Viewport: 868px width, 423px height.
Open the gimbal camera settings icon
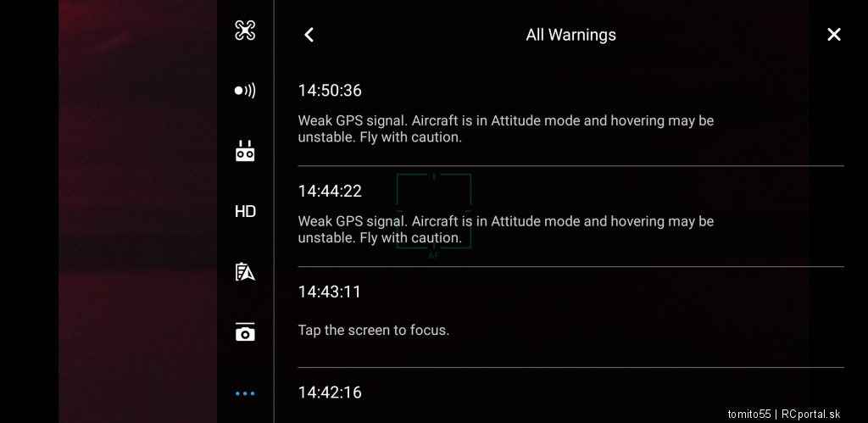pyautogui.click(x=245, y=332)
